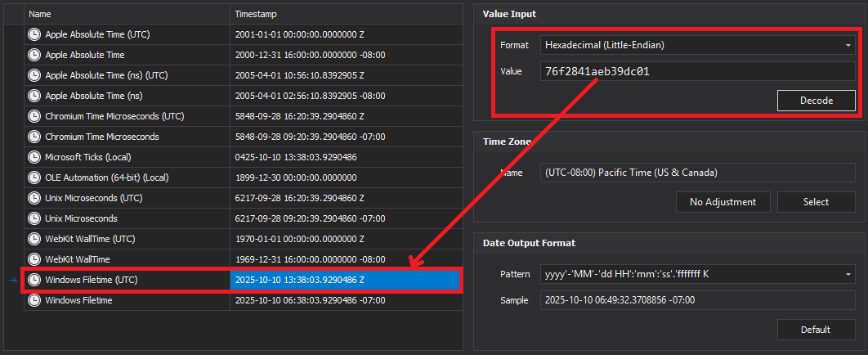Click the clock icon next to OLE Automation (64-bit)

34,177
